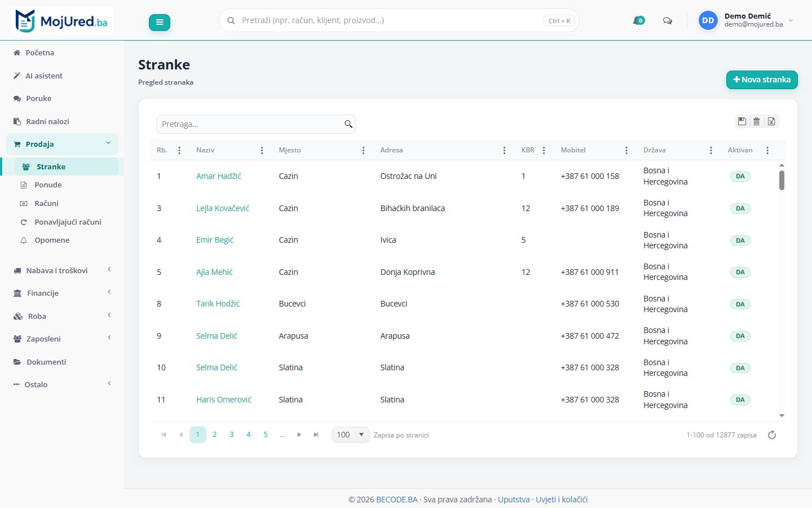Click Lejla Kovačević client name

click(x=223, y=208)
